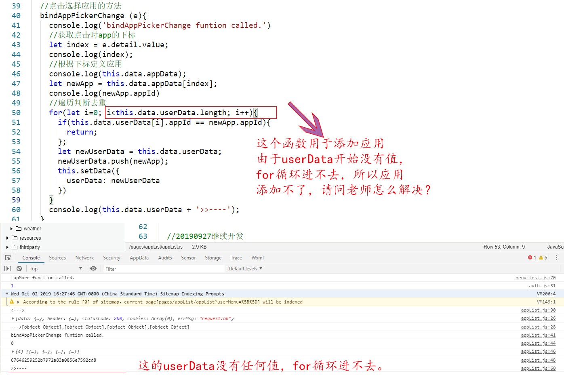Click line number 40 in the gutter
The image size is (564, 392).
(x=16, y=15)
